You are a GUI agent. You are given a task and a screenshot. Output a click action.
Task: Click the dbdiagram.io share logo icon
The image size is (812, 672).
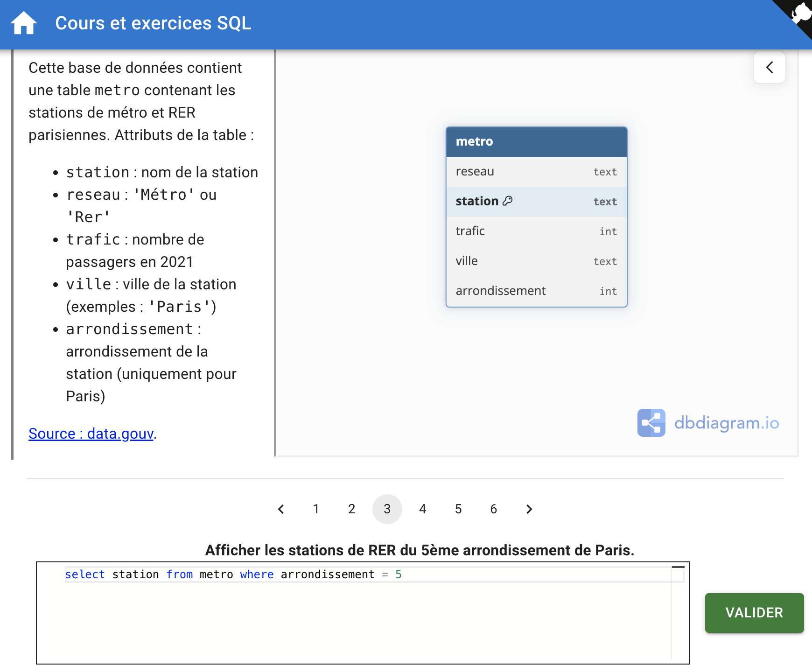click(x=651, y=423)
